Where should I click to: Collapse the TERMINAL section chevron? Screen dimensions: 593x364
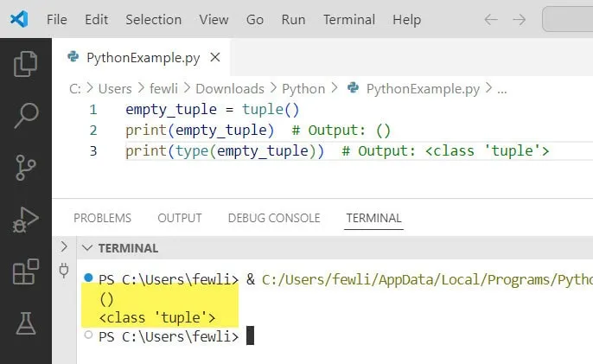tap(86, 248)
